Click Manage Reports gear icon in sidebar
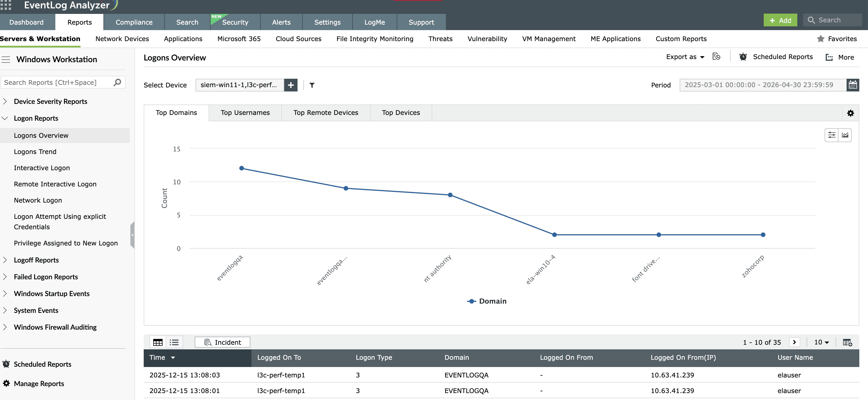 (6, 383)
